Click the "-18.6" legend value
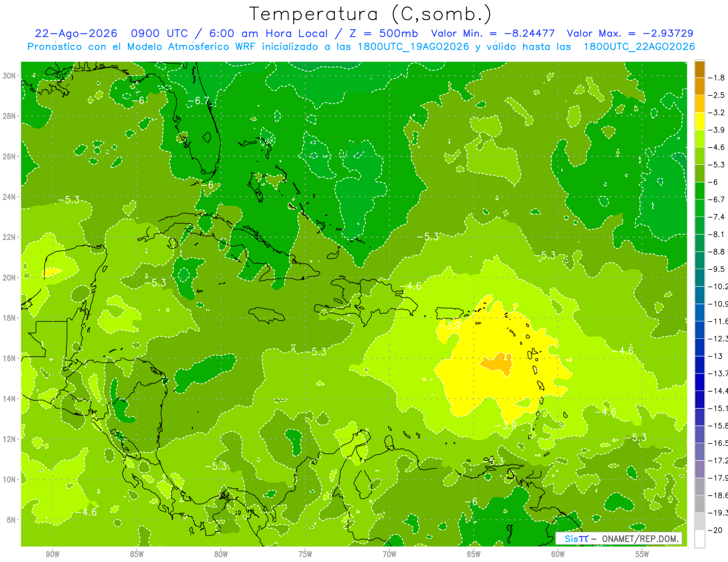The image size is (728, 562). click(719, 495)
